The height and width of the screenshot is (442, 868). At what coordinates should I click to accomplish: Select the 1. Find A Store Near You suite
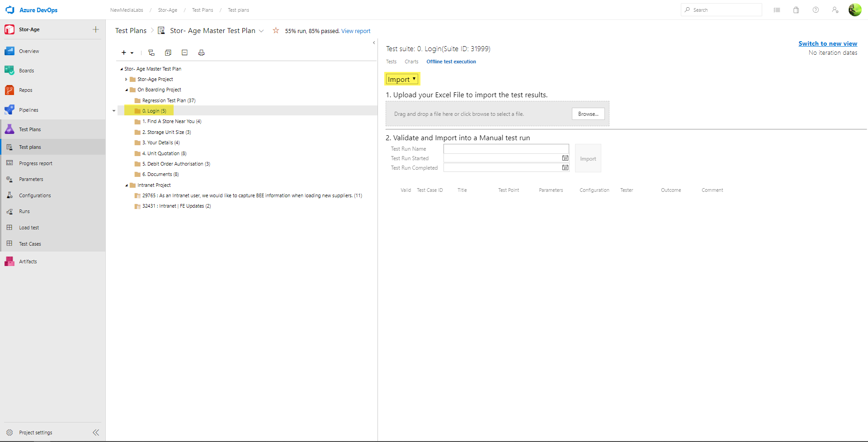click(x=171, y=121)
